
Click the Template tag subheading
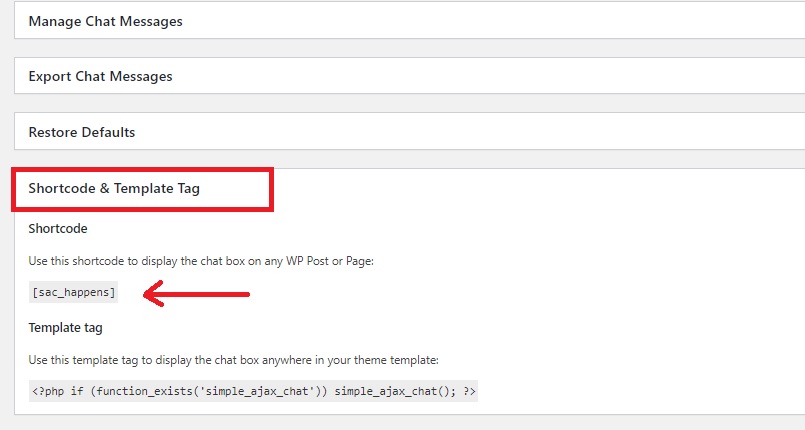click(x=66, y=327)
